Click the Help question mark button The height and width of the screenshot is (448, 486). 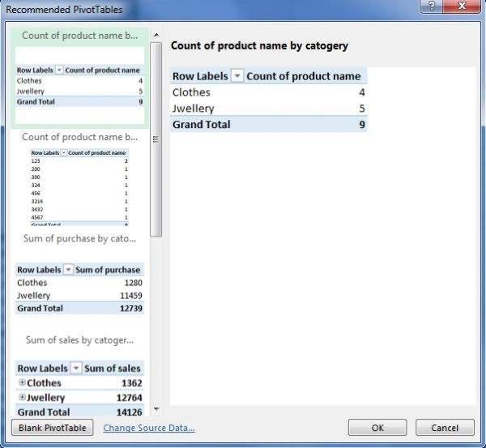tap(431, 6)
